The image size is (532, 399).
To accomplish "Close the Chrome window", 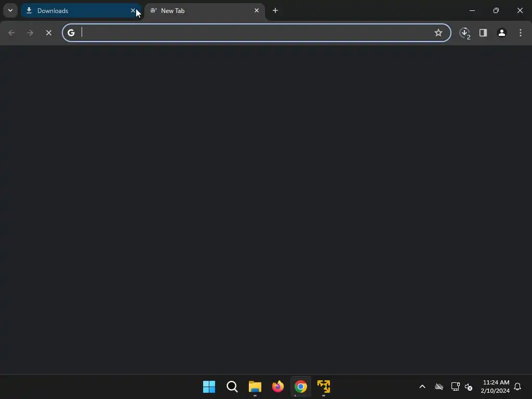I will click(x=520, y=10).
